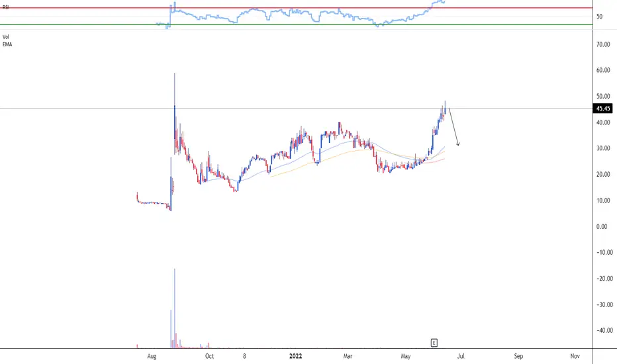Click the tallest volume bar in August
Image resolution: width=617 pixels, height=364 pixels.
click(x=174, y=308)
